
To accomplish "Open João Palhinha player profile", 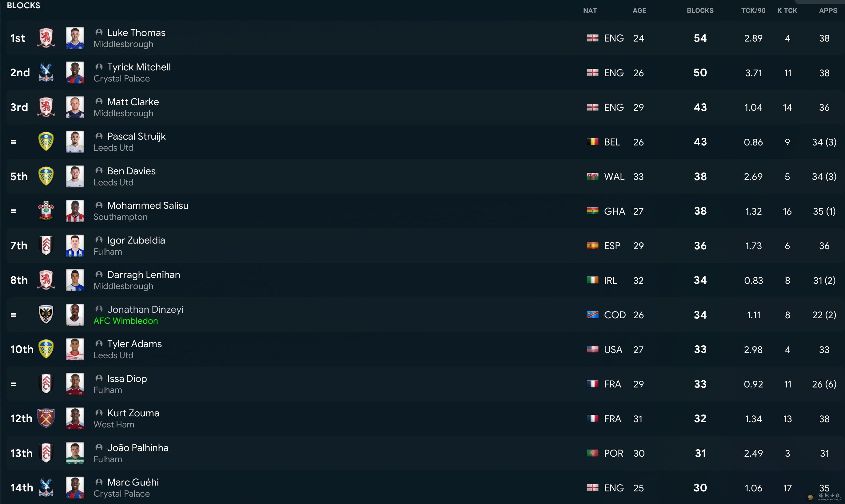I will click(138, 448).
